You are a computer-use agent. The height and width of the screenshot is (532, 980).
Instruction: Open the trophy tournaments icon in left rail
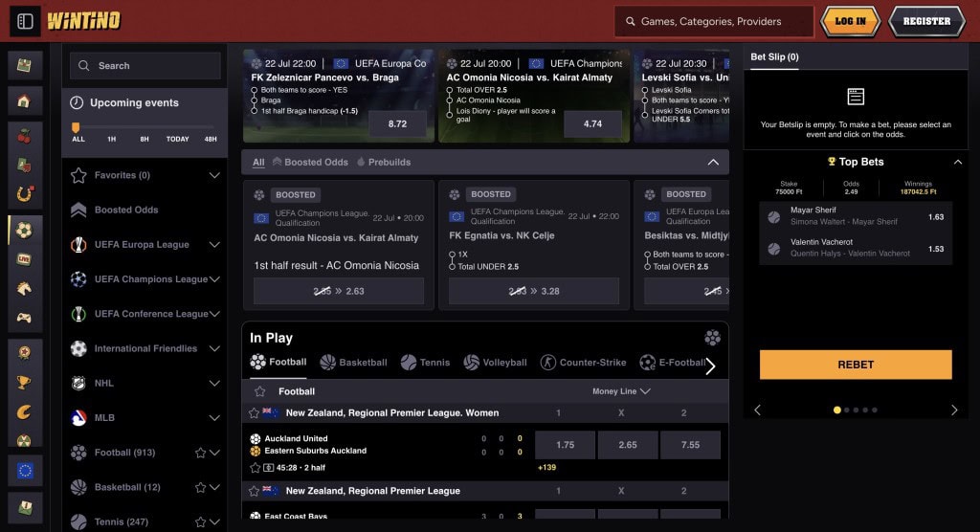tap(24, 382)
